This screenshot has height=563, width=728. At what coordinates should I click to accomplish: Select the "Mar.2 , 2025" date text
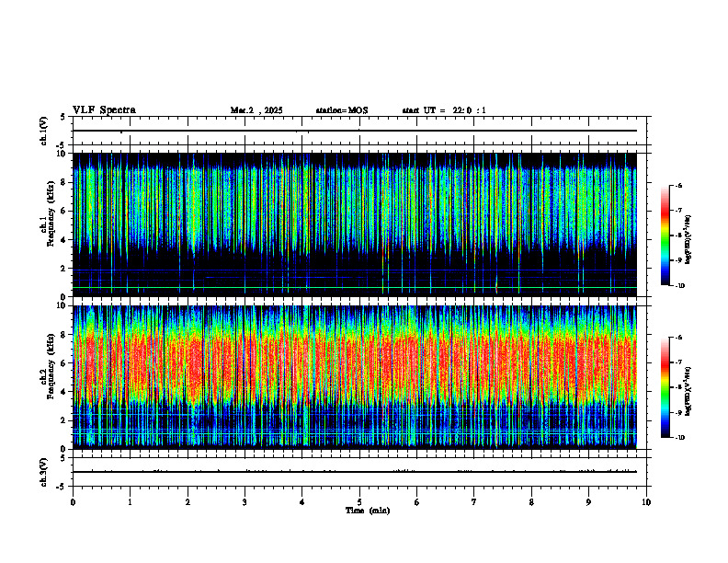tap(256, 110)
